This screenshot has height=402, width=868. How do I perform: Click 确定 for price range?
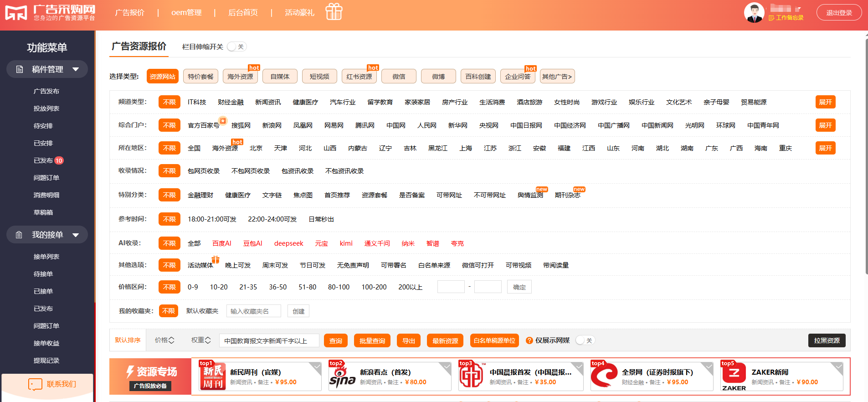pos(519,287)
